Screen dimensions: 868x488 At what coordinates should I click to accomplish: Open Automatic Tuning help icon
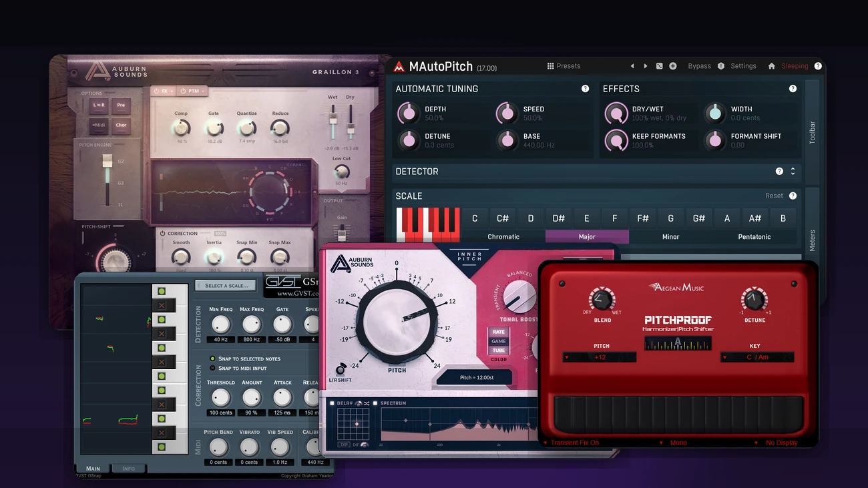586,89
